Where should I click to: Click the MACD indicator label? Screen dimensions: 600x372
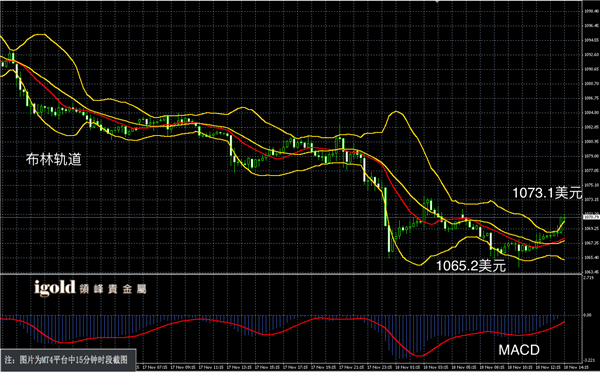click(519, 350)
